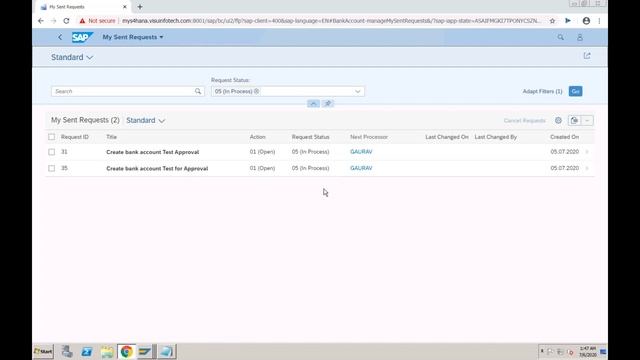Tick the checkbox for request 35
Screen dimensions: 640x360
coord(51,168)
